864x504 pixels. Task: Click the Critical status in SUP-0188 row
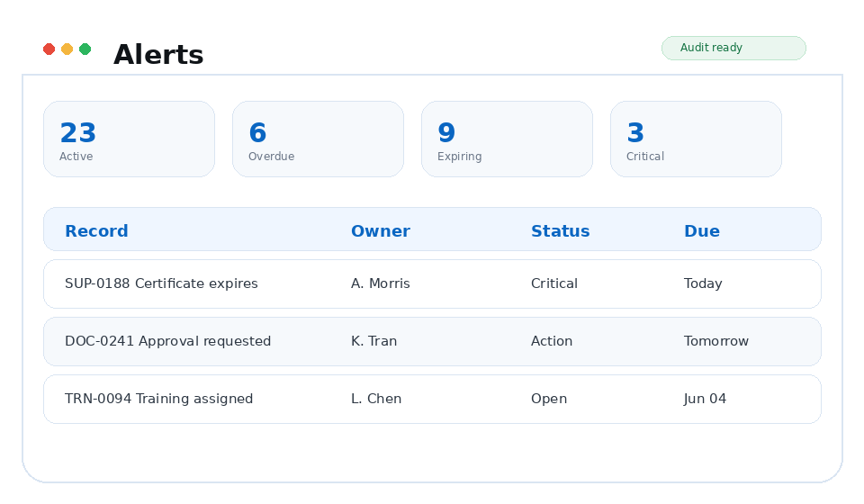[554, 283]
